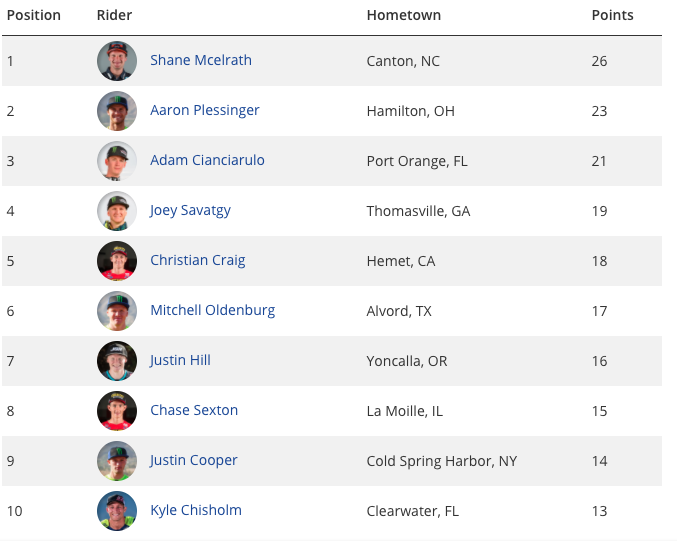Open Mitchell Oldenburg's rider link
The image size is (677, 541).
coord(212,310)
